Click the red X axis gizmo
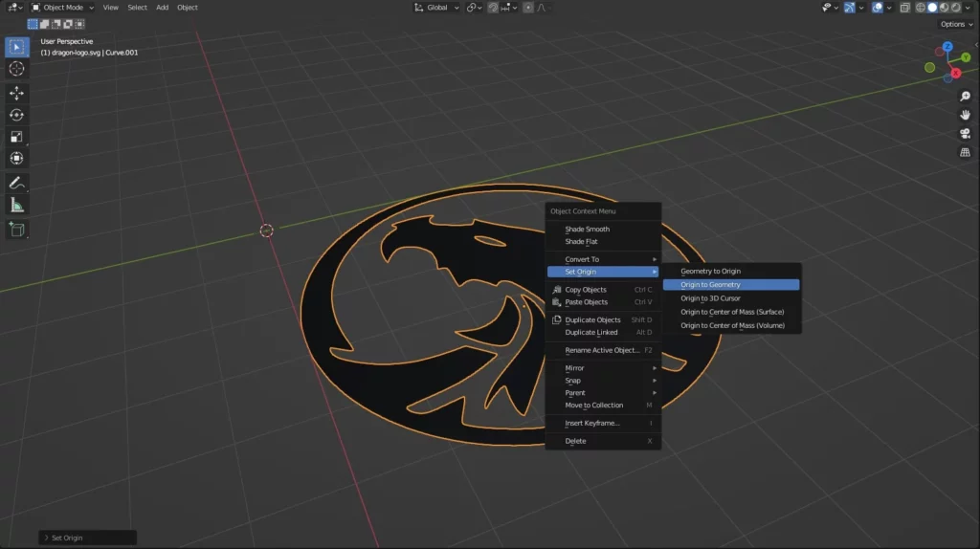Viewport: 980px width, 549px height. (956, 73)
